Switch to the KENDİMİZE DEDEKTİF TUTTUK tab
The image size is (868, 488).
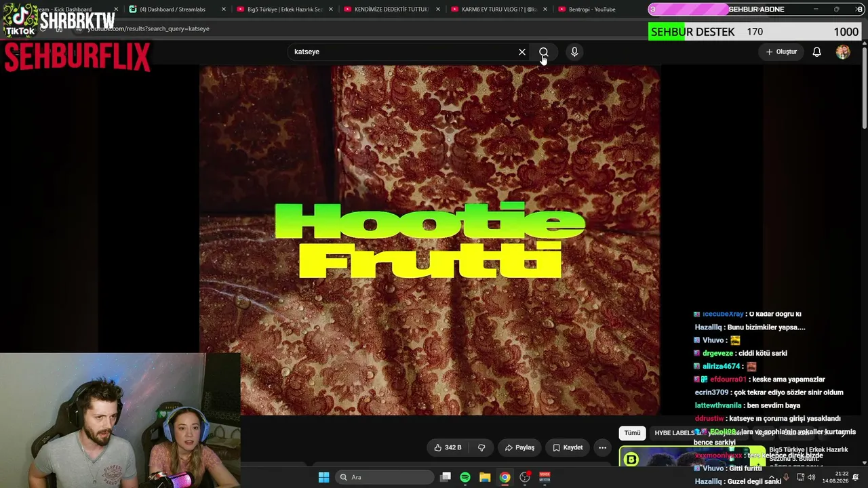391,9
